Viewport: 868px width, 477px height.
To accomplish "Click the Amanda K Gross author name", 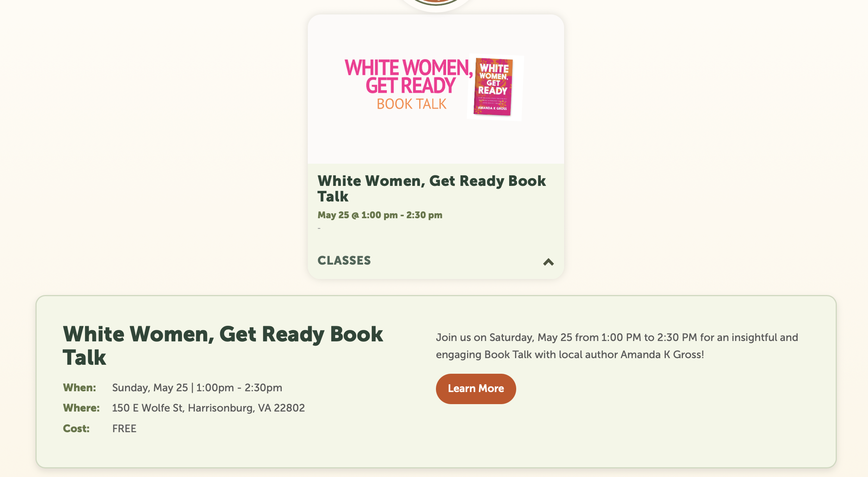I will tap(662, 355).
